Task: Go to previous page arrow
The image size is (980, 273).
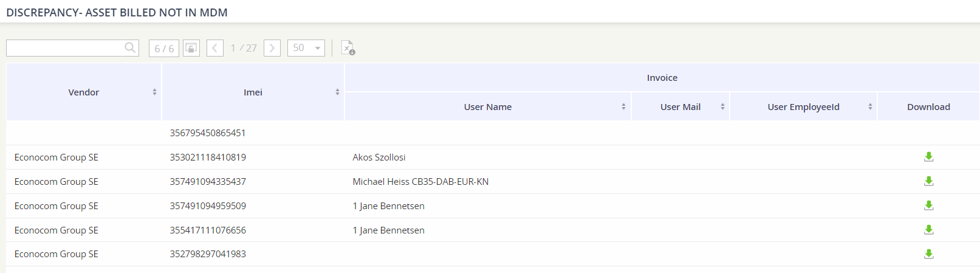Action: tap(215, 48)
